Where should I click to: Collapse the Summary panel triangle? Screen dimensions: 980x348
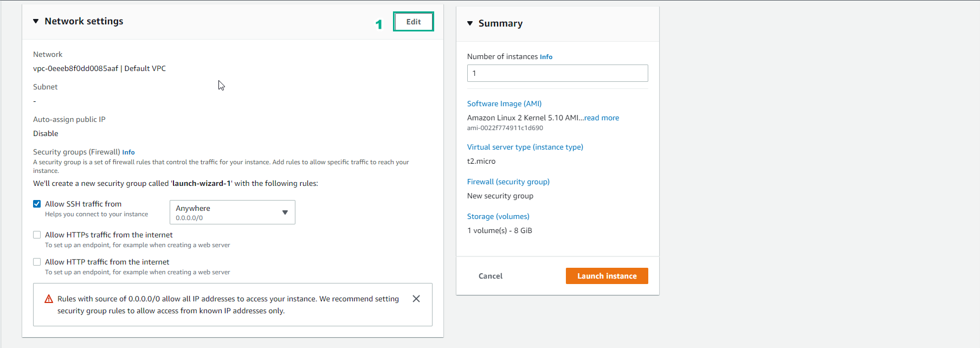(470, 23)
